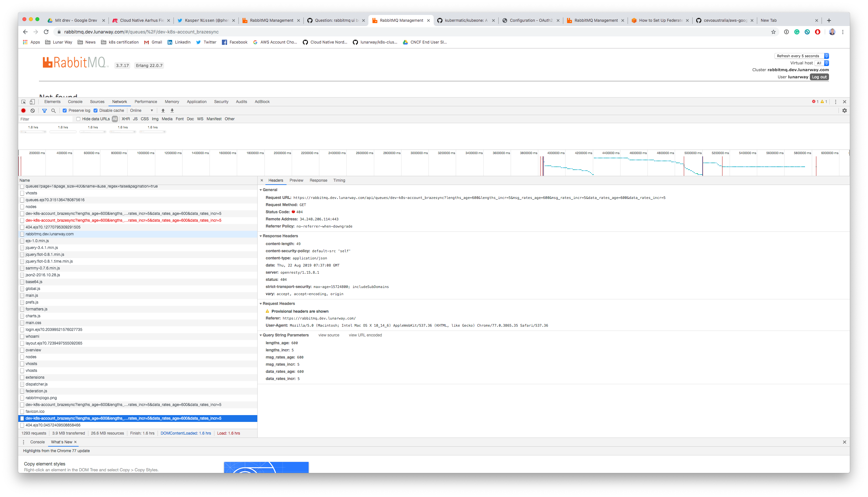Screen dimensions: 868x497
Task: Check the box for favicon.ico row
Action: point(22,412)
